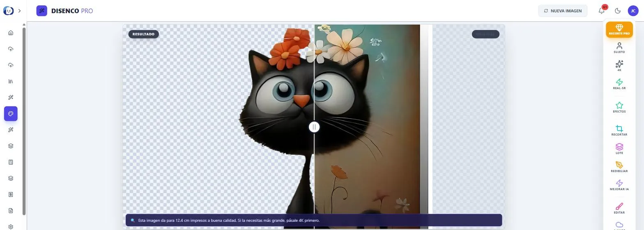Open the dollar invoice icon in sidebar
Screen dimensions: 644x230
coord(11,194)
